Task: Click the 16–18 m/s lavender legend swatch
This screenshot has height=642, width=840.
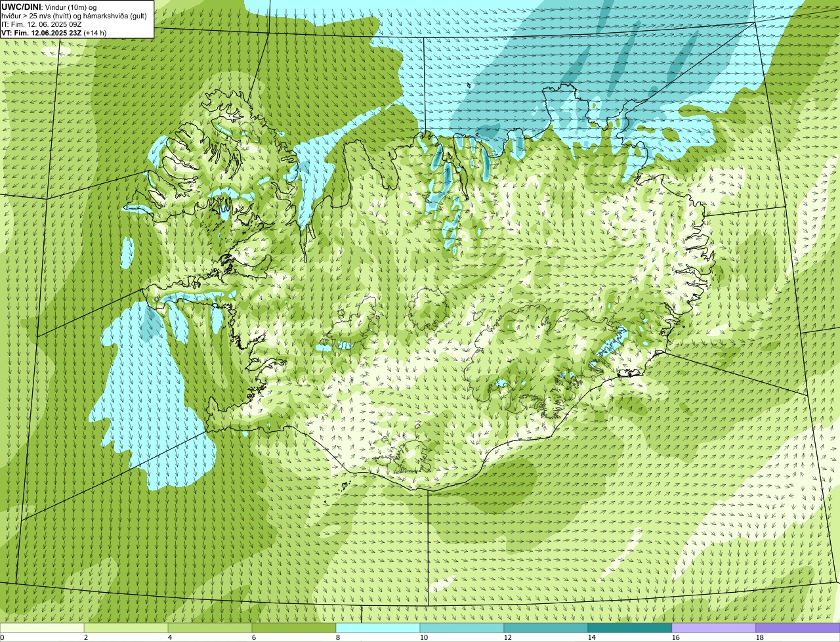Action: [714, 628]
